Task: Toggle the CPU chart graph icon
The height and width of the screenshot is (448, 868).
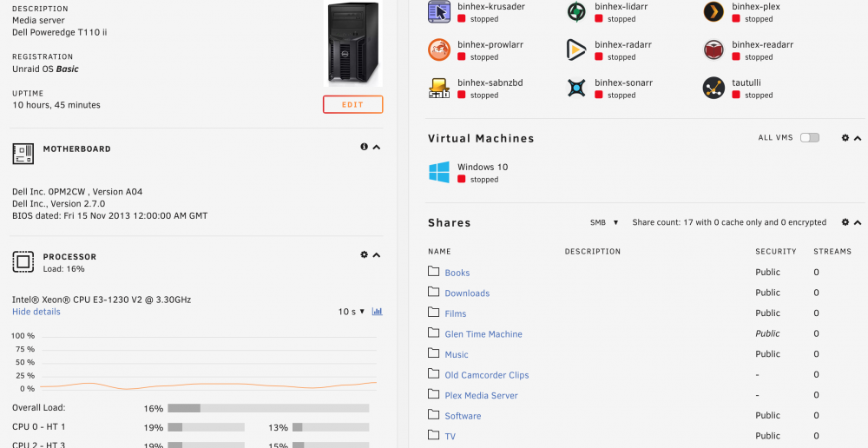Action: point(377,311)
